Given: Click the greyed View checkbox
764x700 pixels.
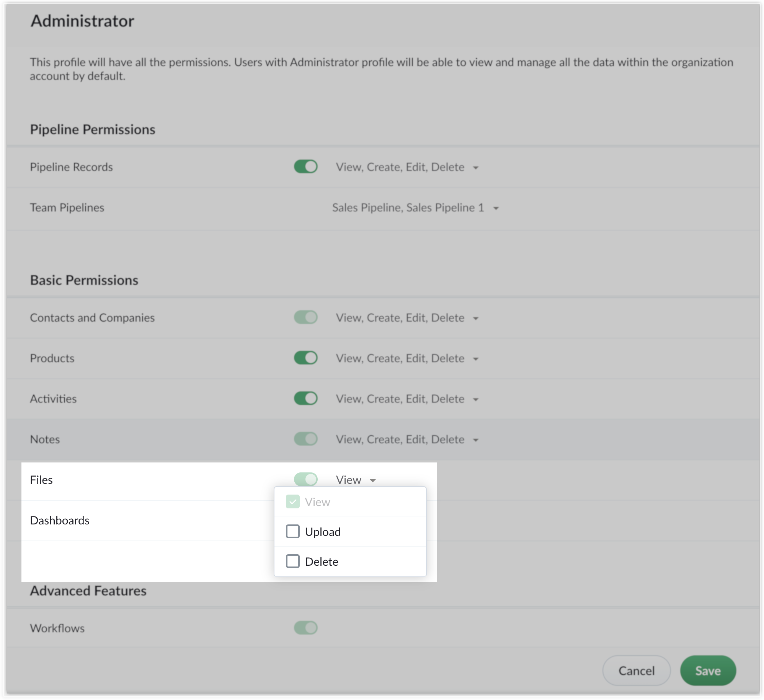Looking at the screenshot, I should pyautogui.click(x=293, y=501).
